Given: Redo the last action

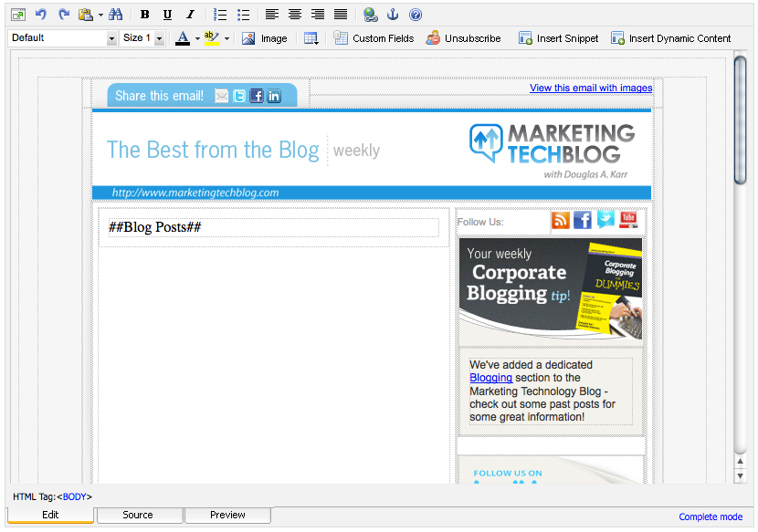Looking at the screenshot, I should coord(64,15).
